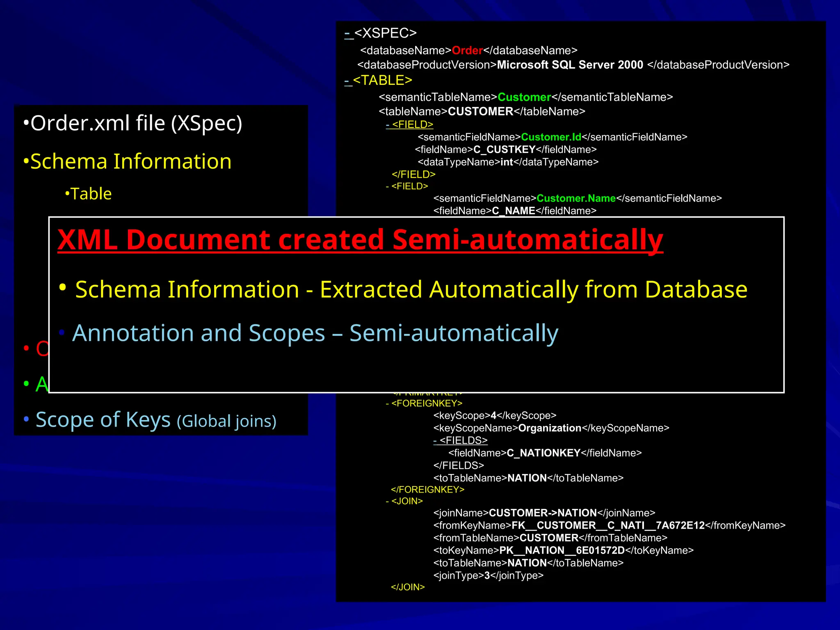Select 'NATION' in FOREIGNKEY toTableName
The width and height of the screenshot is (840, 630).
pyautogui.click(x=527, y=478)
